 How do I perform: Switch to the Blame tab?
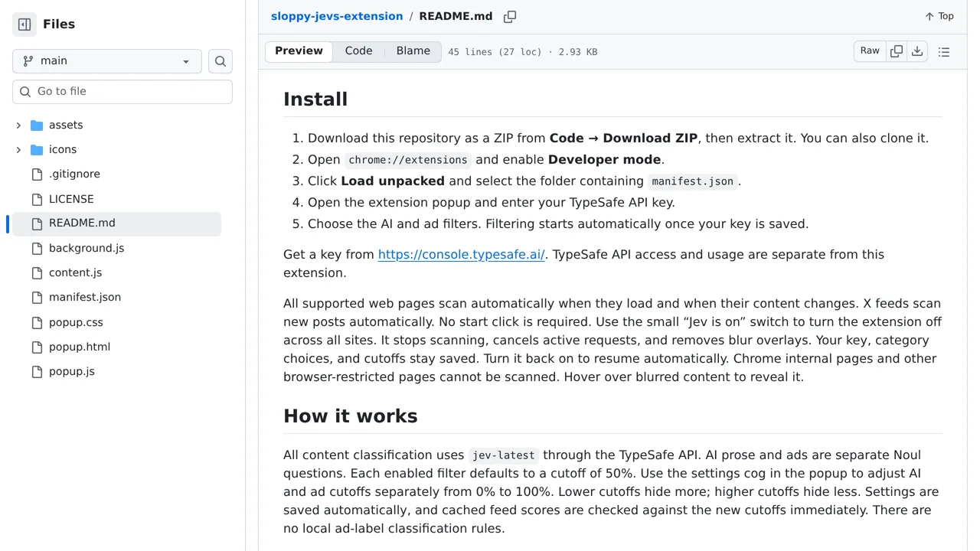(413, 51)
